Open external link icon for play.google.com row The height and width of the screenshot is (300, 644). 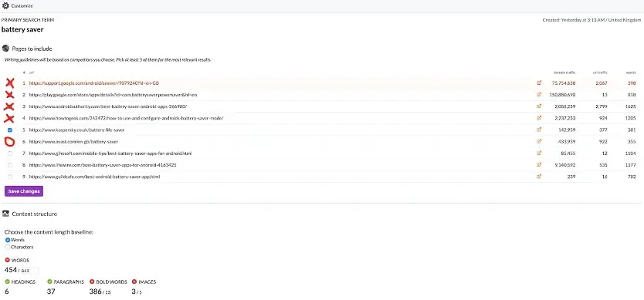tap(539, 94)
